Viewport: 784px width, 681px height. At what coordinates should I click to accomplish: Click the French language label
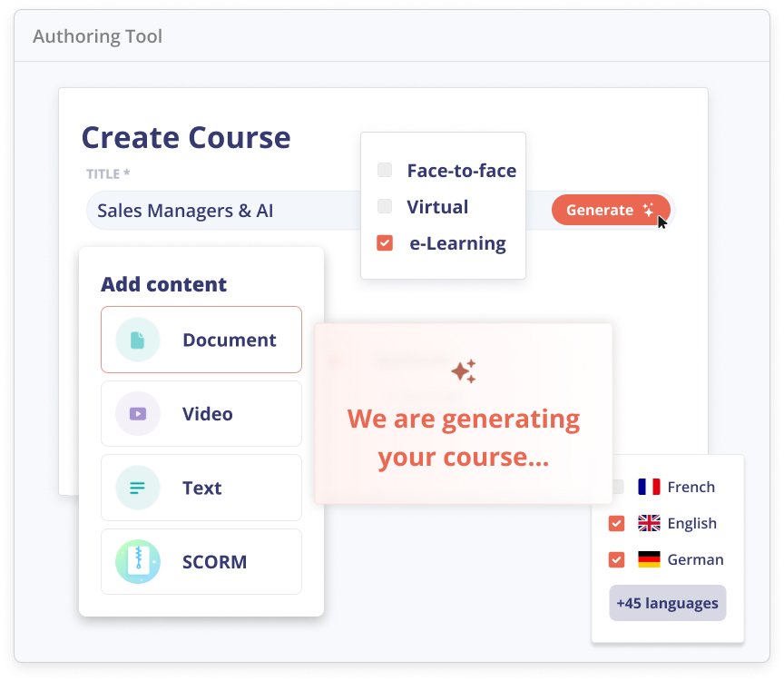pyautogui.click(x=691, y=487)
